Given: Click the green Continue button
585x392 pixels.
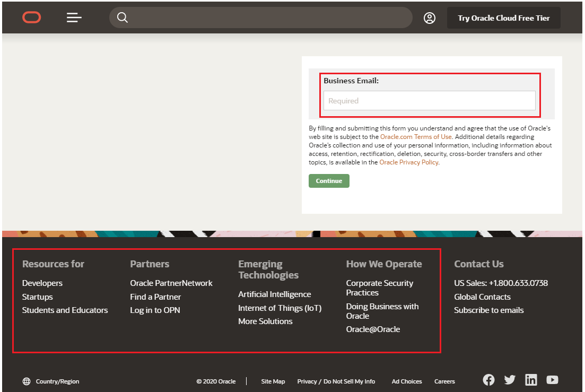Looking at the screenshot, I should click(x=329, y=181).
